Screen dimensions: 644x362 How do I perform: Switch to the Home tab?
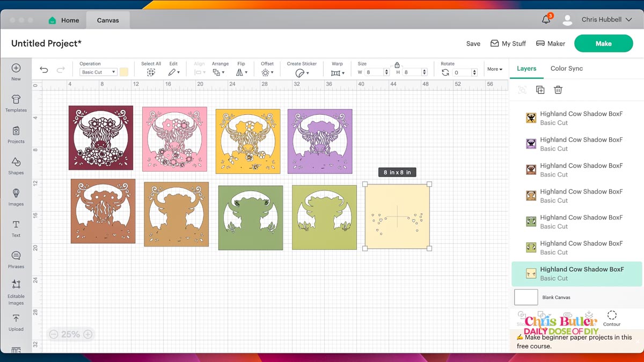pos(64,20)
